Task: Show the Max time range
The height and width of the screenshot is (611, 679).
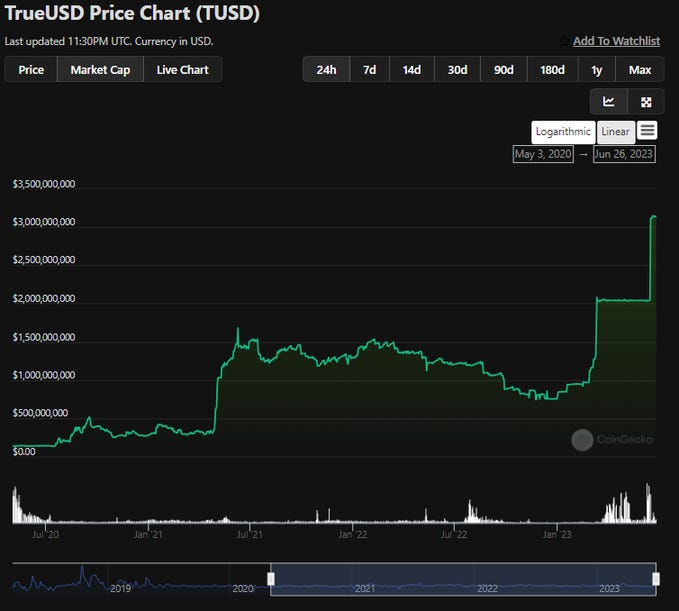Action: pos(640,70)
